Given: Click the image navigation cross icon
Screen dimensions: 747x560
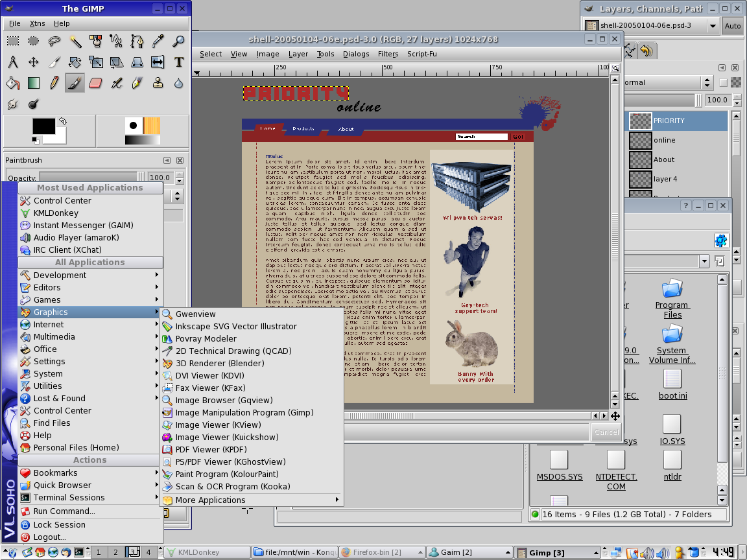Looking at the screenshot, I should pos(615,416).
